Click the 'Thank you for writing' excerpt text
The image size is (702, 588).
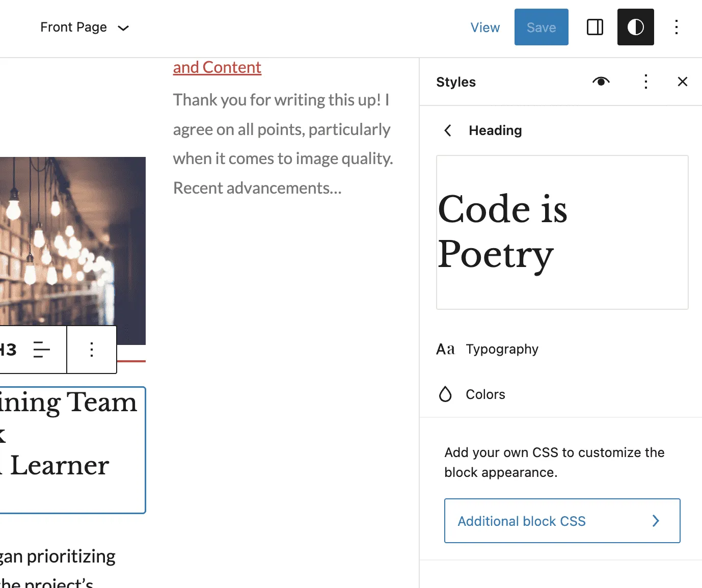tap(283, 144)
